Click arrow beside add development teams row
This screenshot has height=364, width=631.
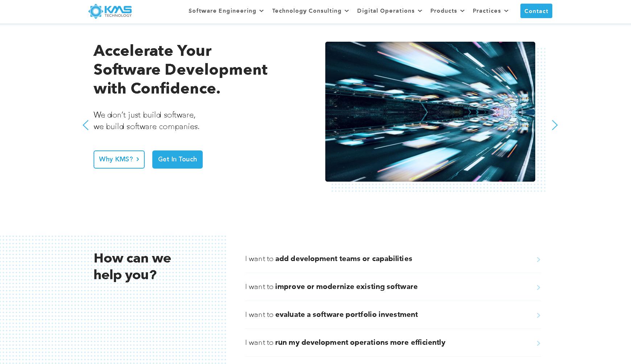(539, 260)
